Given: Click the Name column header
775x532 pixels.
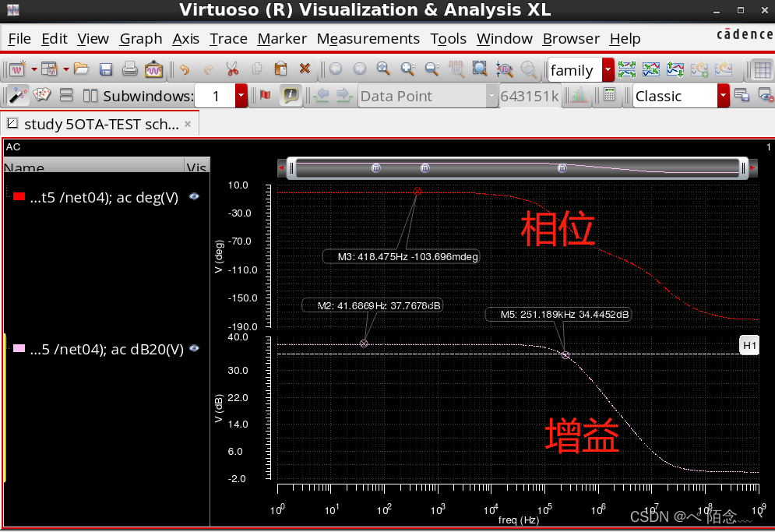Looking at the screenshot, I should coord(93,166).
